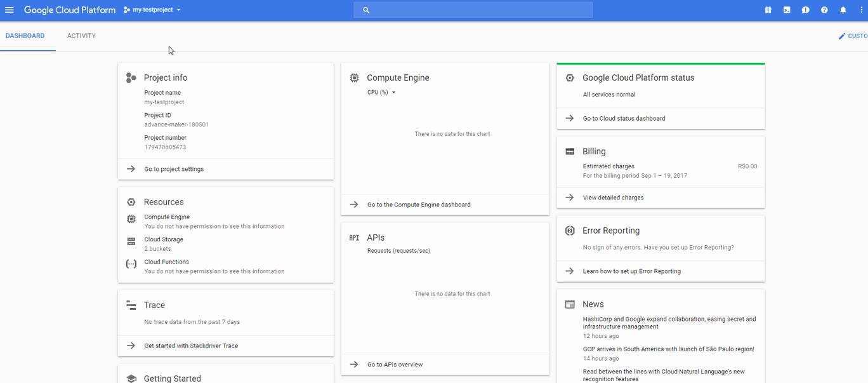Open the Cloud Shell terminal icon
The height and width of the screenshot is (383, 868).
point(786,10)
